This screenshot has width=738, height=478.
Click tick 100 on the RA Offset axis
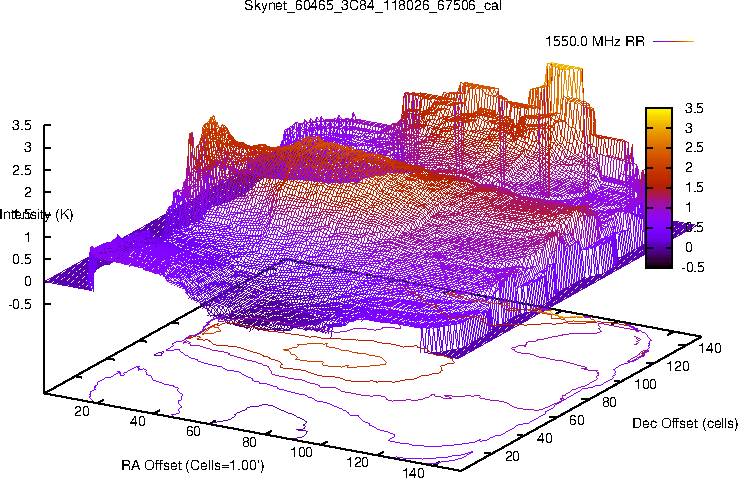point(301,453)
